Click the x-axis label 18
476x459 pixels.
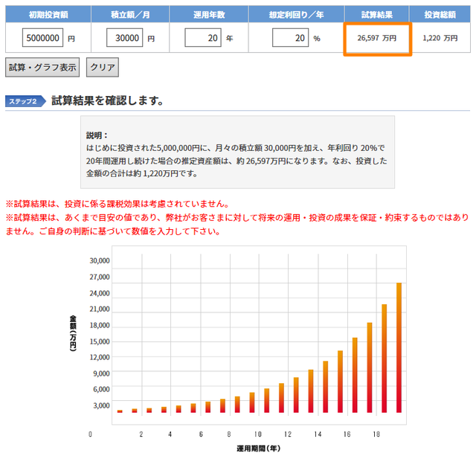click(x=376, y=434)
